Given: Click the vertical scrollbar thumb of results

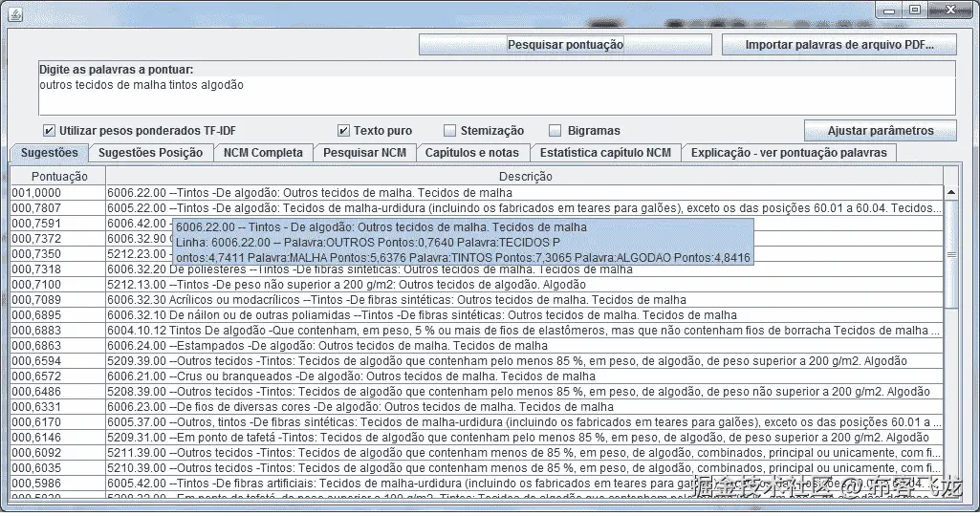Looking at the screenshot, I should coord(950,254).
